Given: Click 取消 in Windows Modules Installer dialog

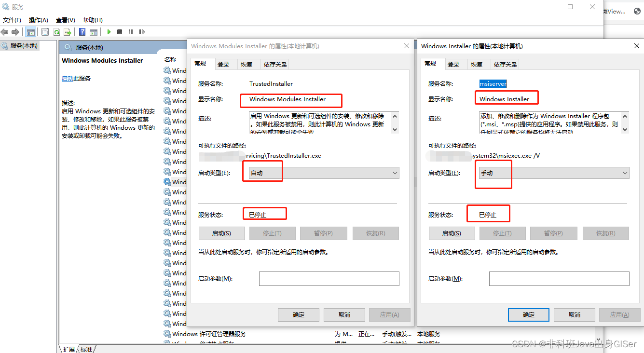Looking at the screenshot, I should [344, 315].
